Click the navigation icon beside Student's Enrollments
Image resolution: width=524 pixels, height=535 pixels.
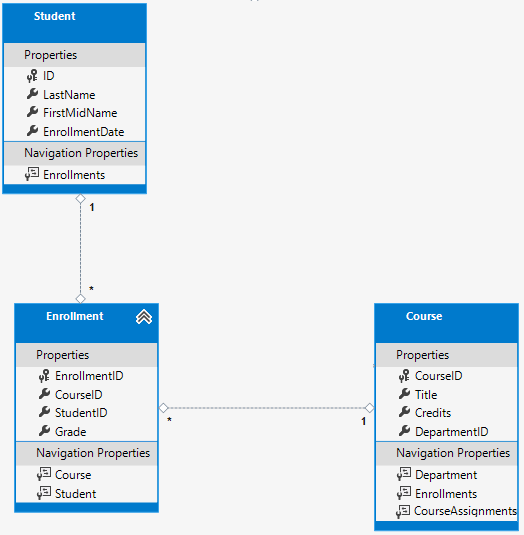(32, 174)
